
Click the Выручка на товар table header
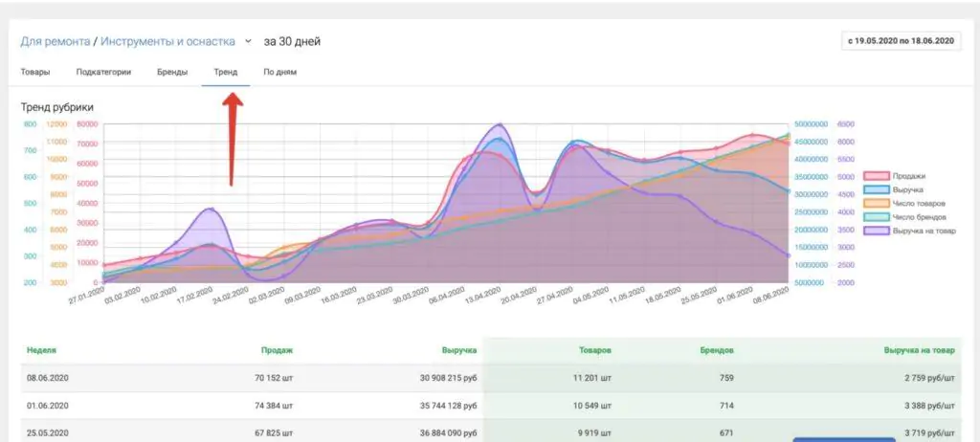[x=919, y=350]
